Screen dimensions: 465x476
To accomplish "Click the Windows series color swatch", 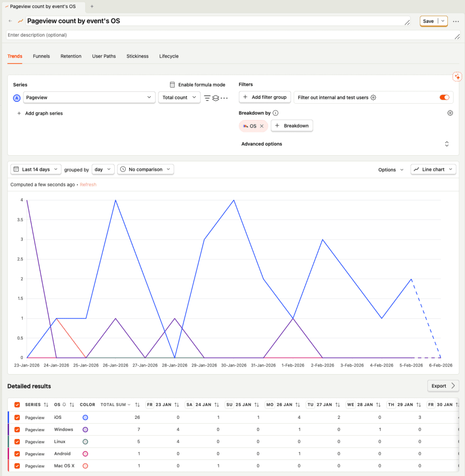I will click(x=85, y=429).
